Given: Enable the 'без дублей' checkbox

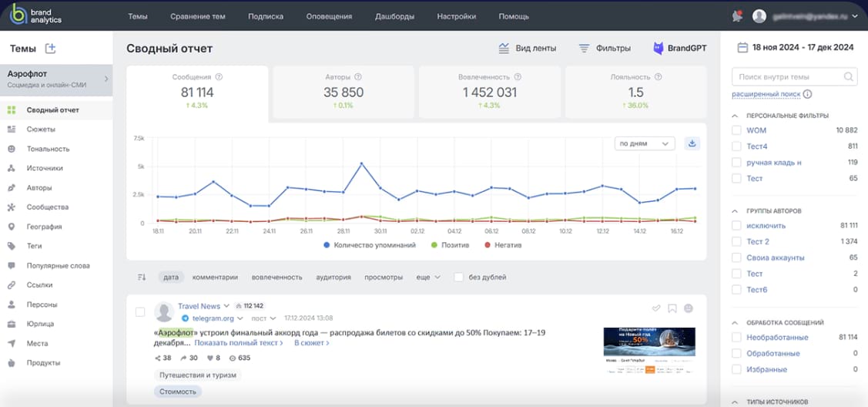Looking at the screenshot, I should [x=459, y=277].
